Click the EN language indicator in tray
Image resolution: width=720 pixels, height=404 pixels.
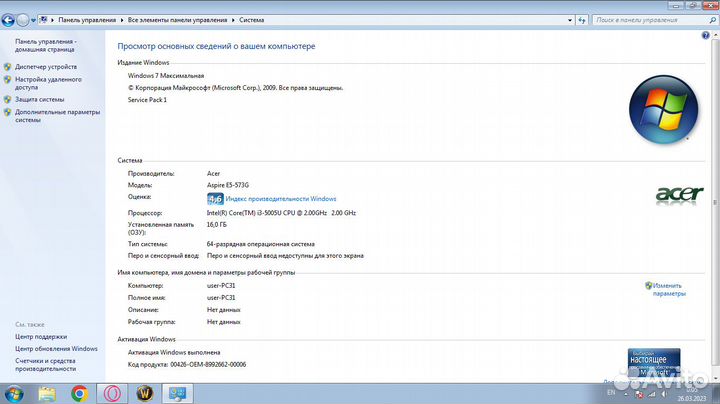coord(611,393)
